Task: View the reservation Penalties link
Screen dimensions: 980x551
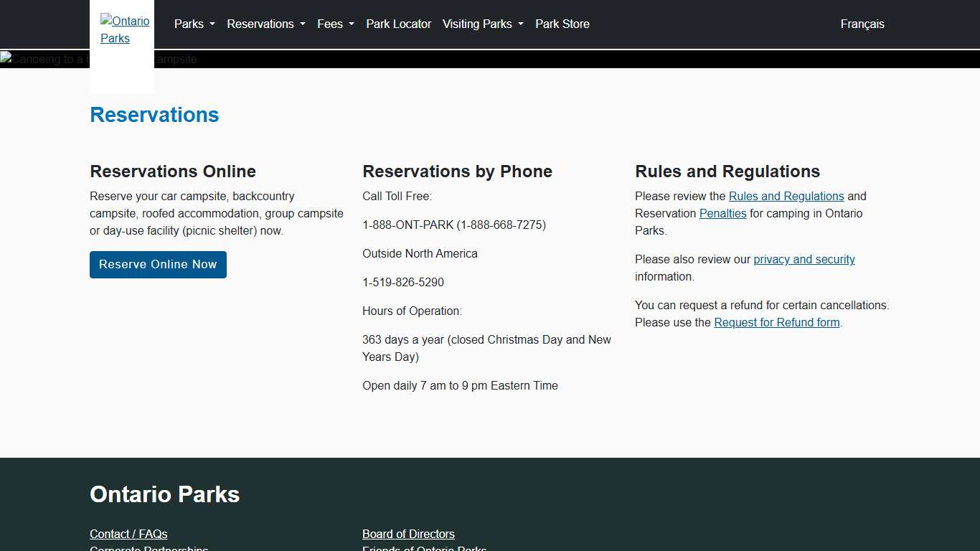Action: tap(722, 213)
